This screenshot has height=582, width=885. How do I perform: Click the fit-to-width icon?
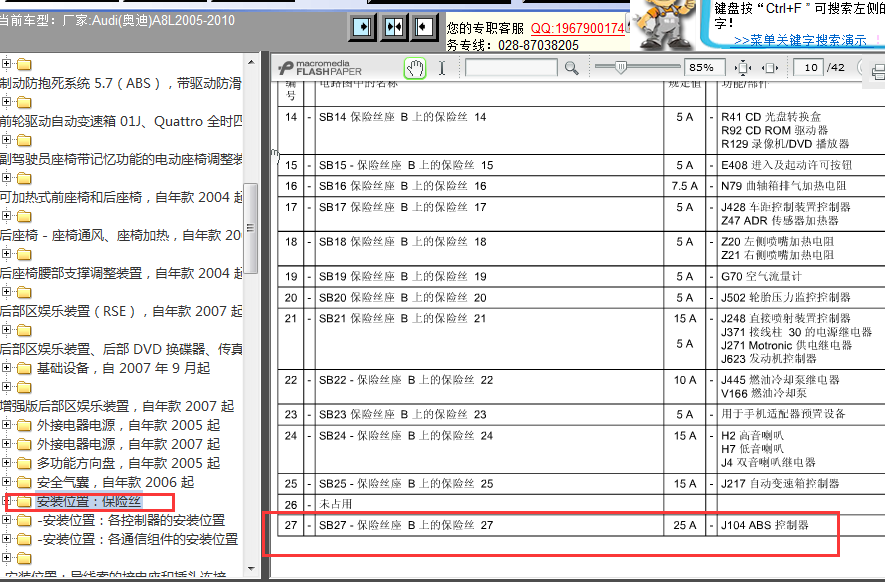point(770,68)
